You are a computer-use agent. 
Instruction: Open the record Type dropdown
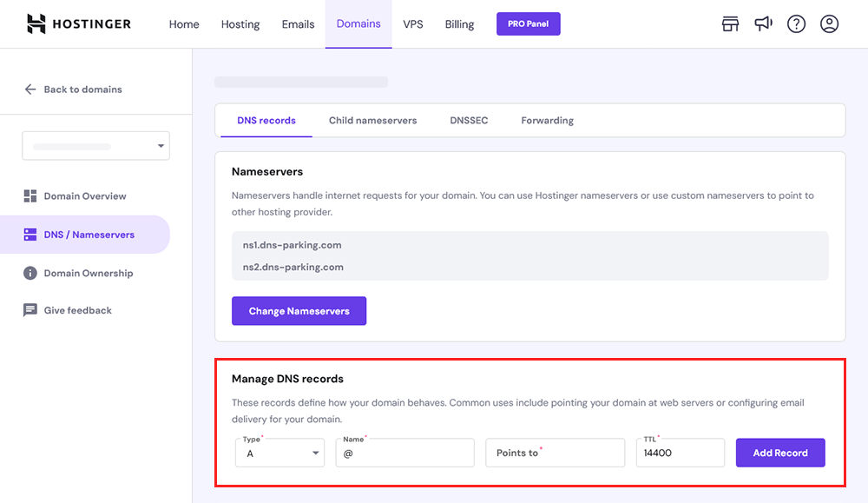coord(280,453)
